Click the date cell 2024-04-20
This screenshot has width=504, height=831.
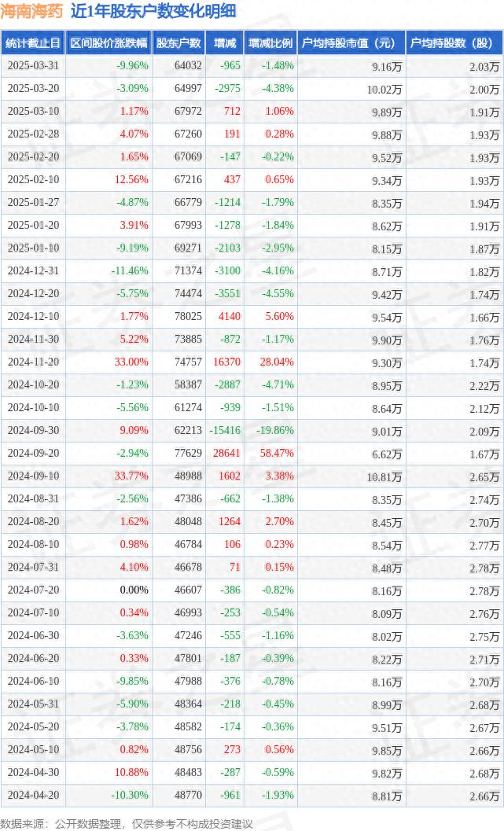pyautogui.click(x=33, y=795)
